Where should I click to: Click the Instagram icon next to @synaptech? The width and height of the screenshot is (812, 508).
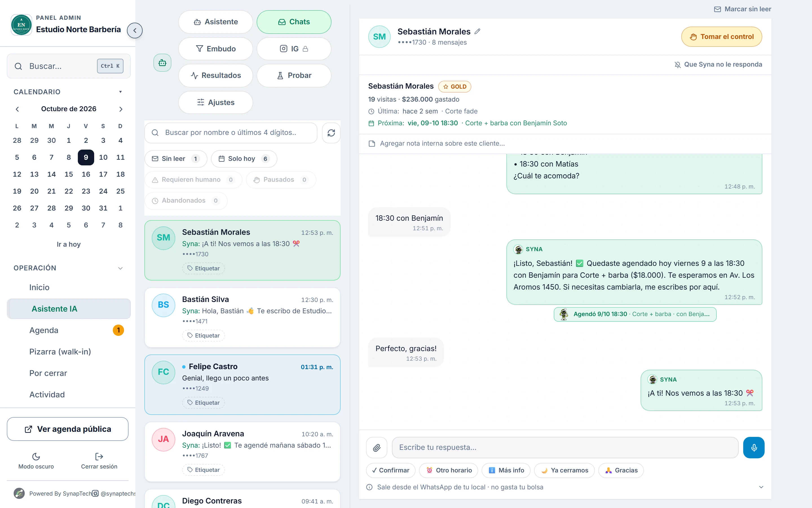(95, 493)
